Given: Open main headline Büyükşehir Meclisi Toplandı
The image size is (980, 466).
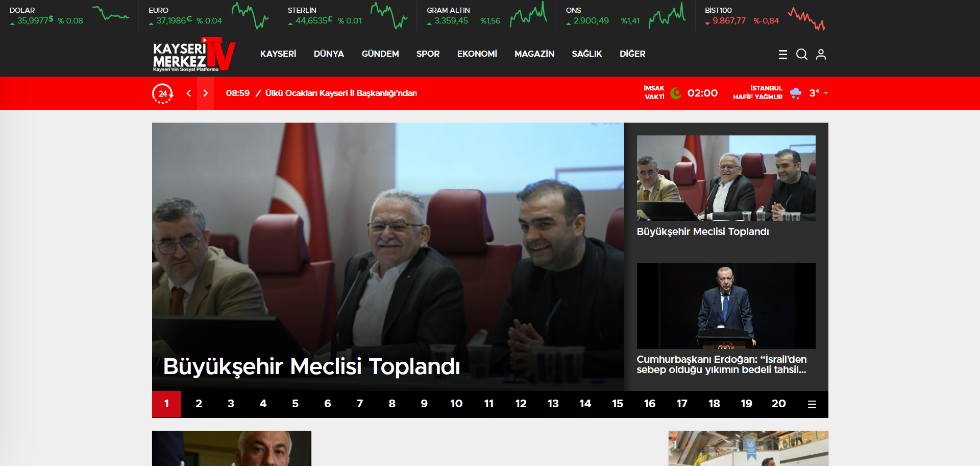Looking at the screenshot, I should (x=311, y=366).
